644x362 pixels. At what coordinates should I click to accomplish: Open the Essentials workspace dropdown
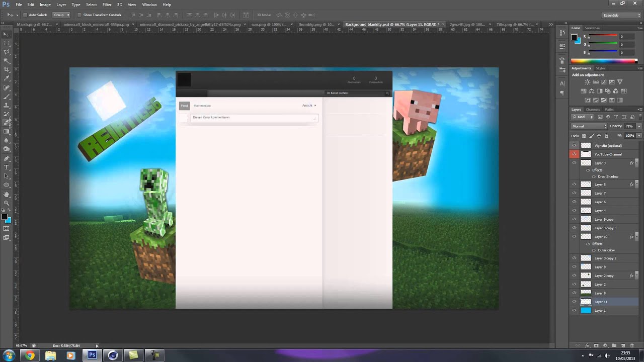point(621,15)
